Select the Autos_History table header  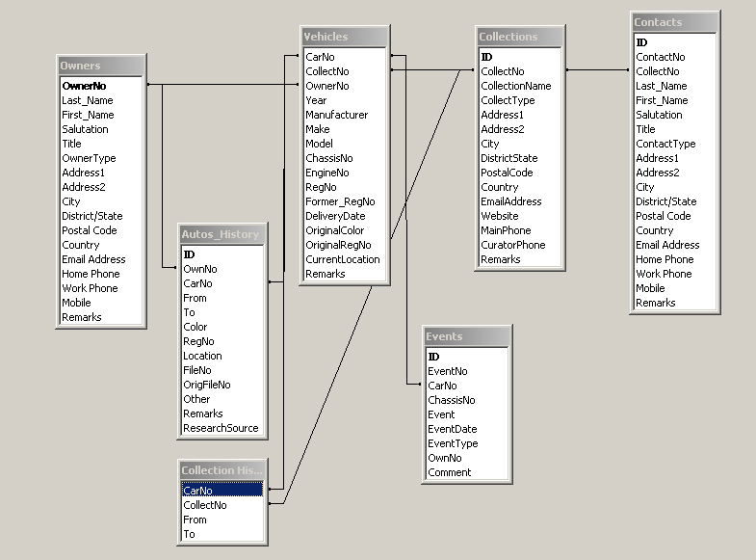[x=221, y=234]
